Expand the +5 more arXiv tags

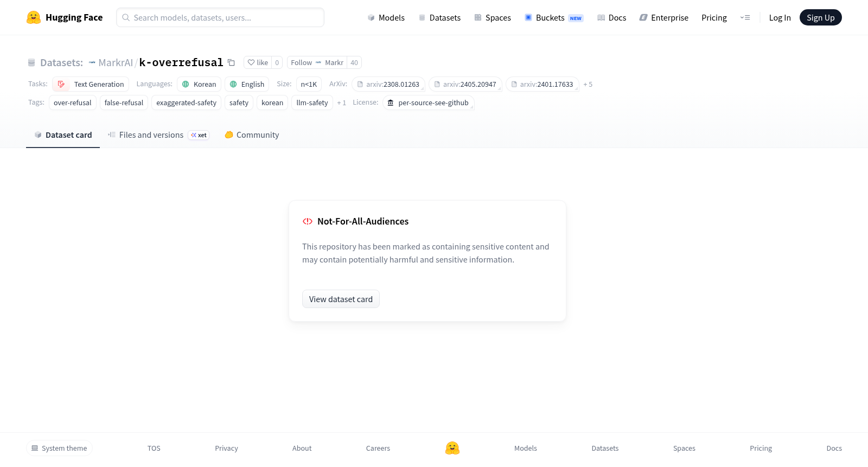pos(588,84)
